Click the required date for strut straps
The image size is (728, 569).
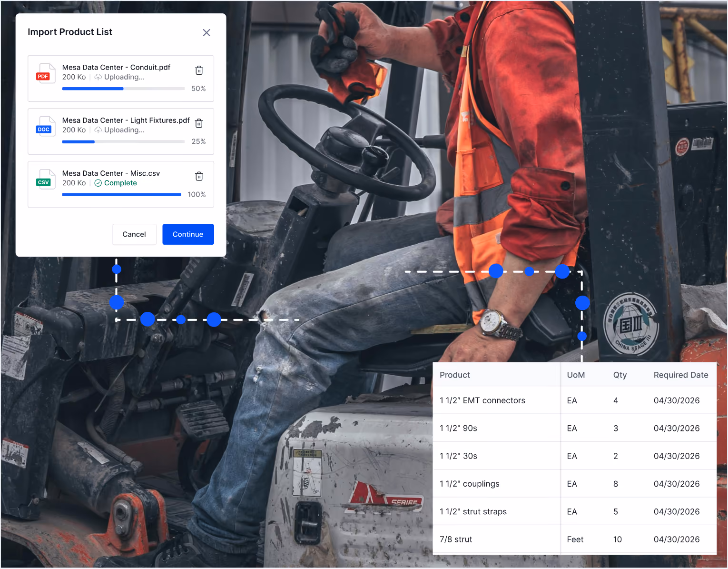pyautogui.click(x=677, y=511)
